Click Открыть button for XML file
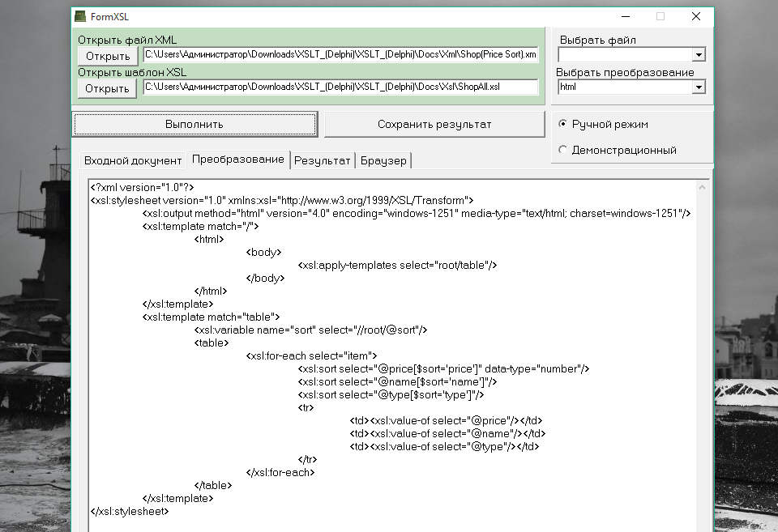 tap(108, 56)
